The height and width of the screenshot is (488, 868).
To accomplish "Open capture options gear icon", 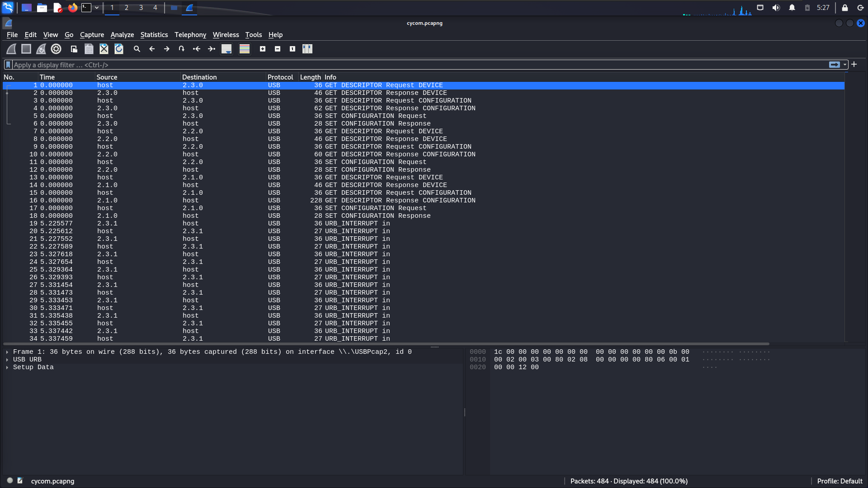I will (56, 49).
